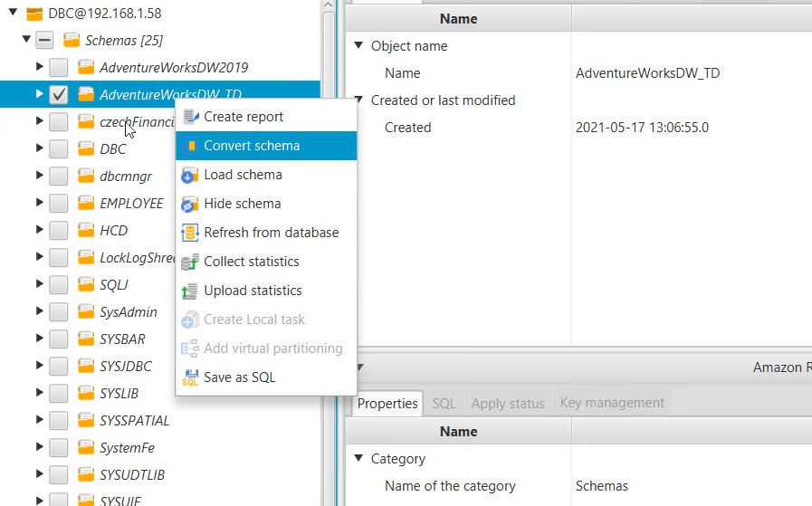Image resolution: width=812 pixels, height=506 pixels.
Task: Expand the SYSSPATIAL schema node
Action: tap(39, 419)
